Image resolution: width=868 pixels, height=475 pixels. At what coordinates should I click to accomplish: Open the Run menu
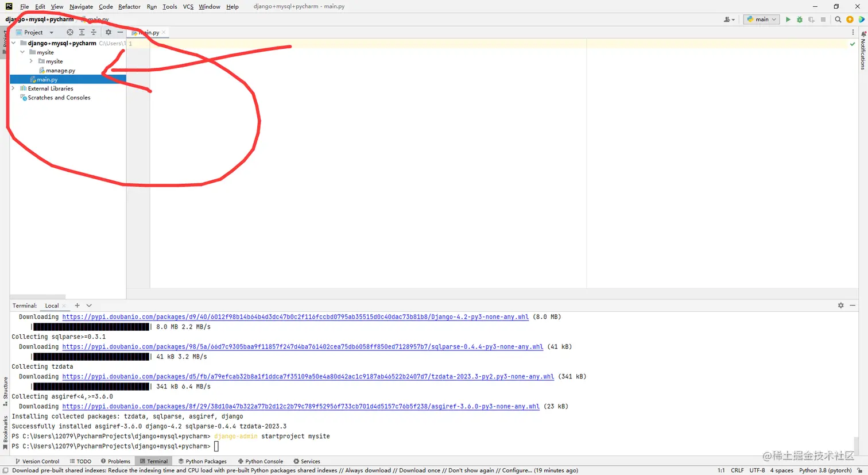[x=152, y=6]
